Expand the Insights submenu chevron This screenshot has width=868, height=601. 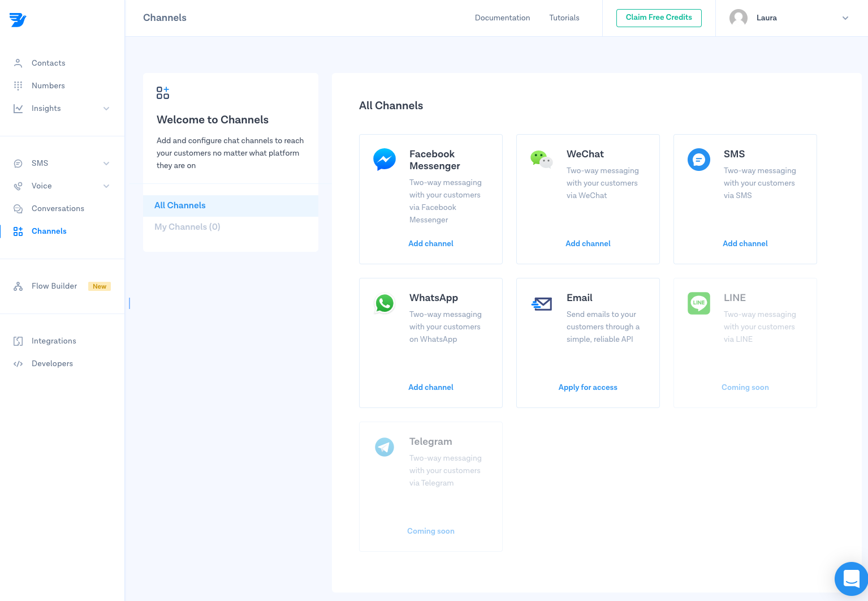tap(106, 108)
